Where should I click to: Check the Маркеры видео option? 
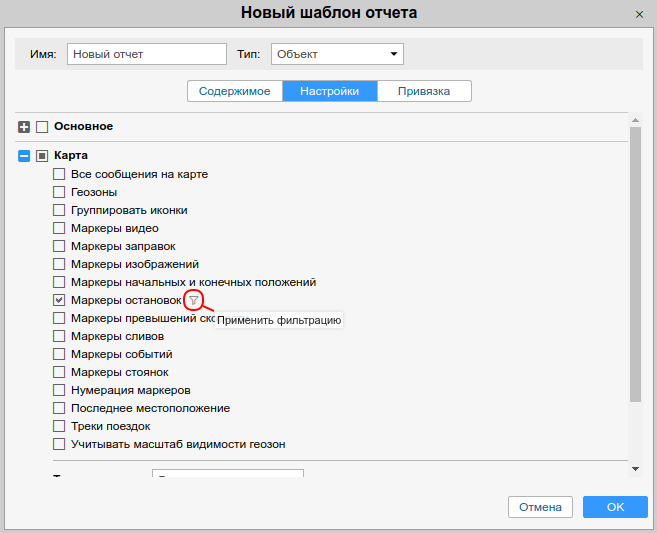[59, 228]
